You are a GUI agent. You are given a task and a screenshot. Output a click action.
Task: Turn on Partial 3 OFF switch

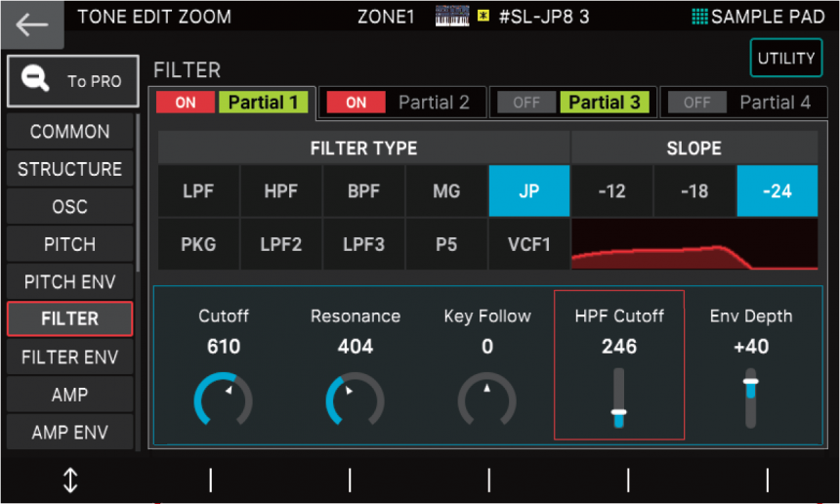tap(526, 103)
